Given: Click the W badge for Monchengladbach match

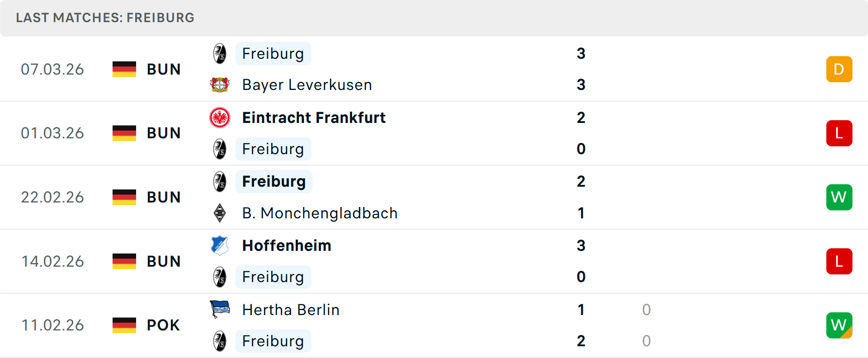Looking at the screenshot, I should pyautogui.click(x=839, y=197).
